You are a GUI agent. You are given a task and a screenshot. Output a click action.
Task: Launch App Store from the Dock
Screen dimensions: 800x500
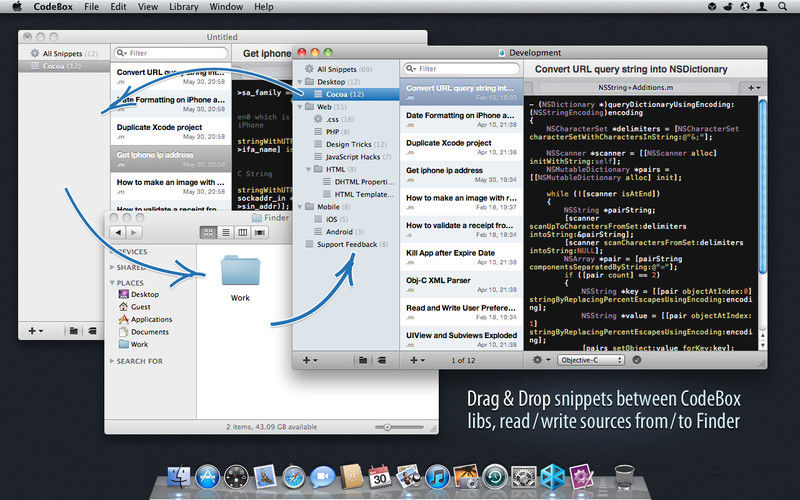tap(208, 478)
